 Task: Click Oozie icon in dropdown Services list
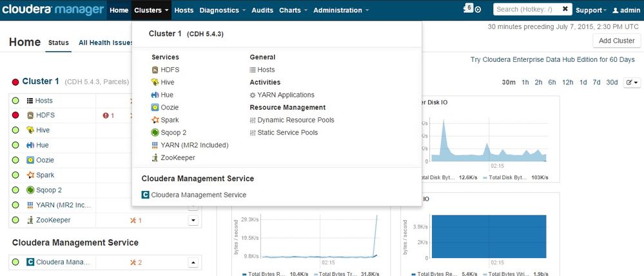coord(155,108)
